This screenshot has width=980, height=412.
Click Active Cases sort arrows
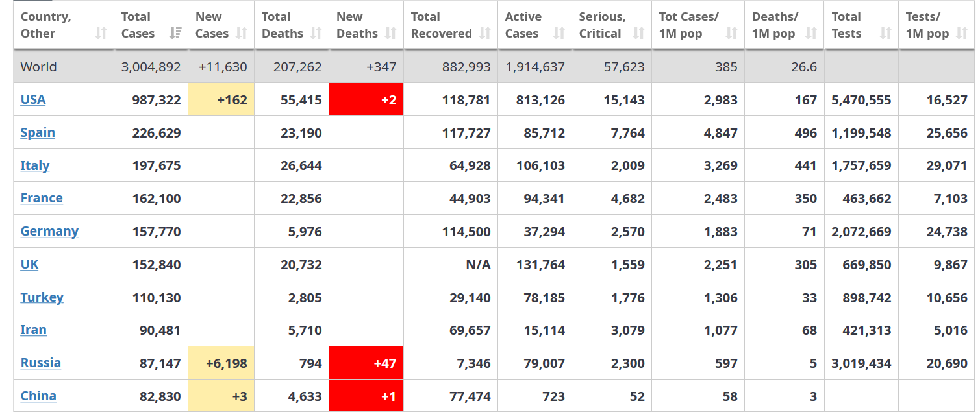(x=559, y=34)
